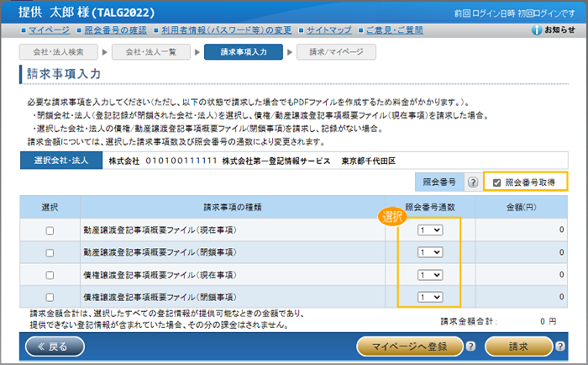This screenshot has height=365, width=588.
Task: Open 照会番号通数 dropdown for 動産譲渡(現在事項)
Action: click(430, 230)
